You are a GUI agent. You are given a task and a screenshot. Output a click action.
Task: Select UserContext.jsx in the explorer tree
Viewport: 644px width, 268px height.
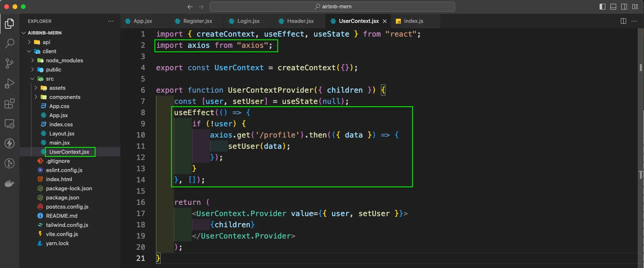[70, 152]
